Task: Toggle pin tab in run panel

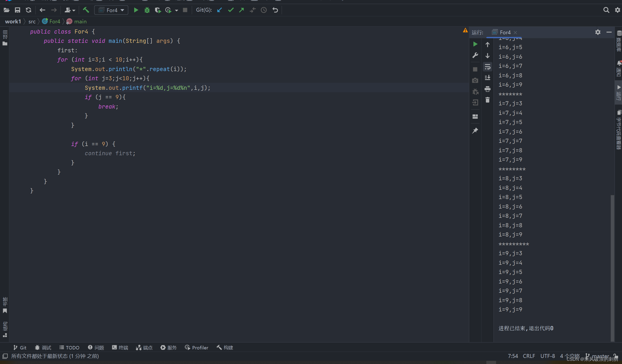Action: tap(475, 131)
